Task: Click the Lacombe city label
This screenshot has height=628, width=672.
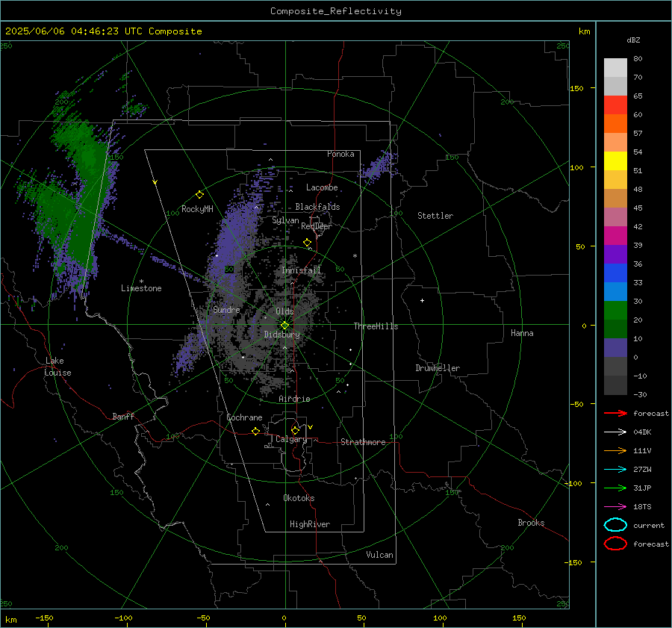Action: pos(322,187)
